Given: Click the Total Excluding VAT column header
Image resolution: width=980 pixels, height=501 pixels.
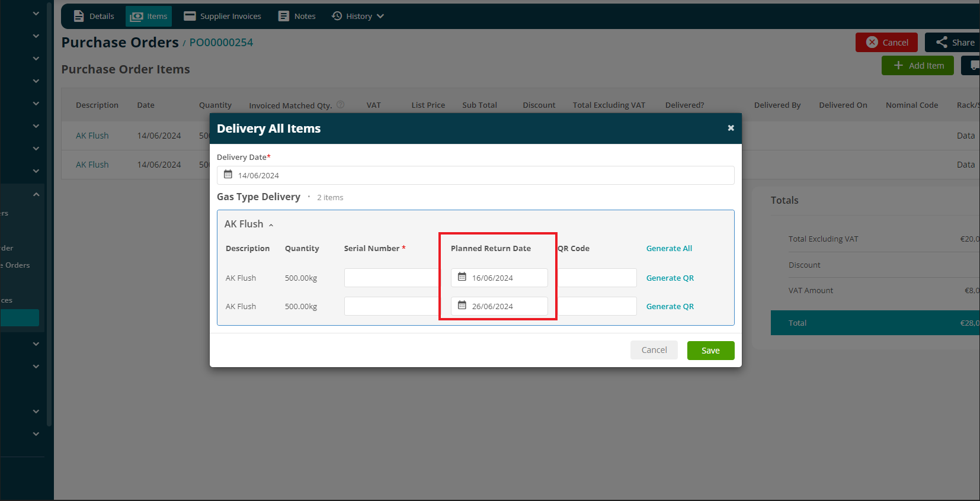Looking at the screenshot, I should coord(609,105).
